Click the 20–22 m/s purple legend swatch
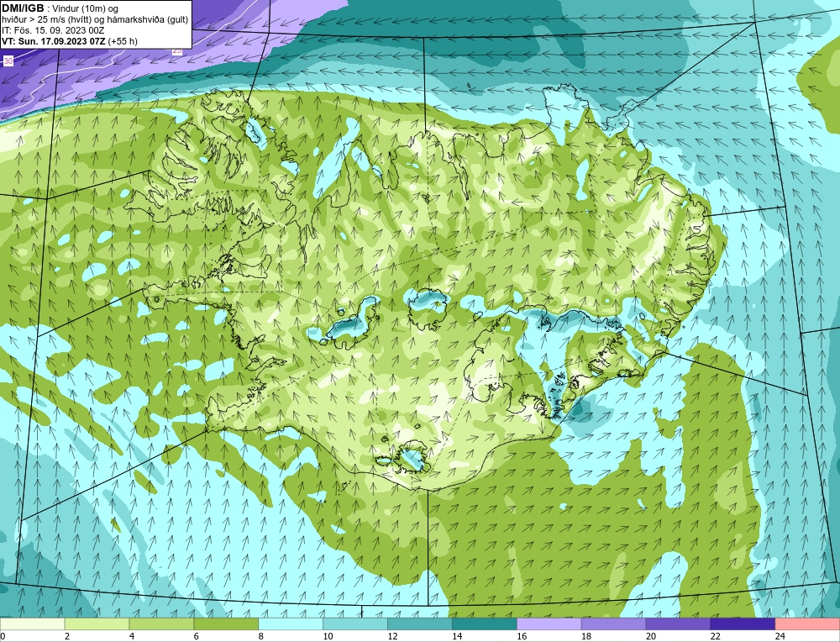Screen dimensions: 840x642 click(x=678, y=624)
